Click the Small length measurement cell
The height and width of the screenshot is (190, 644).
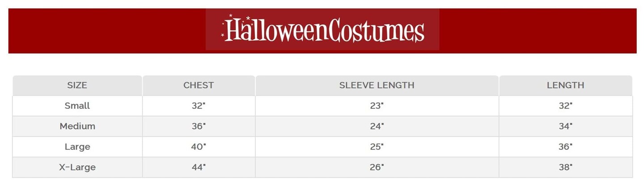tap(565, 106)
